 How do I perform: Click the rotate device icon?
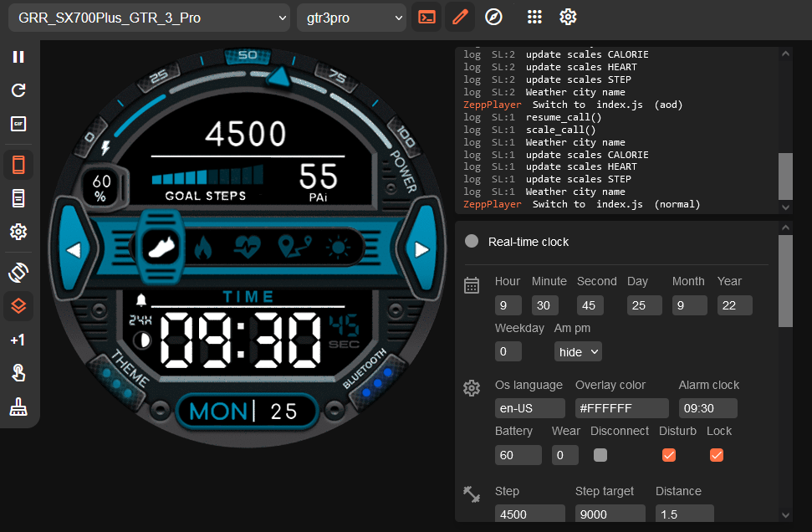(18, 273)
